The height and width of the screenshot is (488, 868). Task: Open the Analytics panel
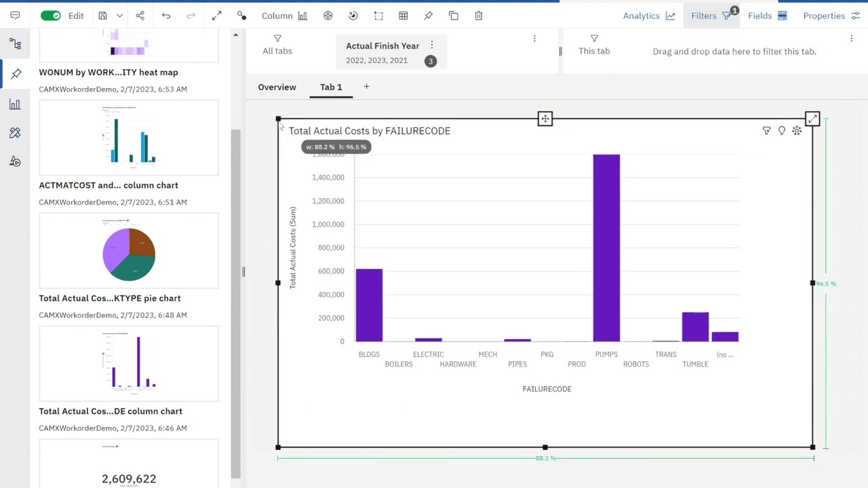pos(649,16)
